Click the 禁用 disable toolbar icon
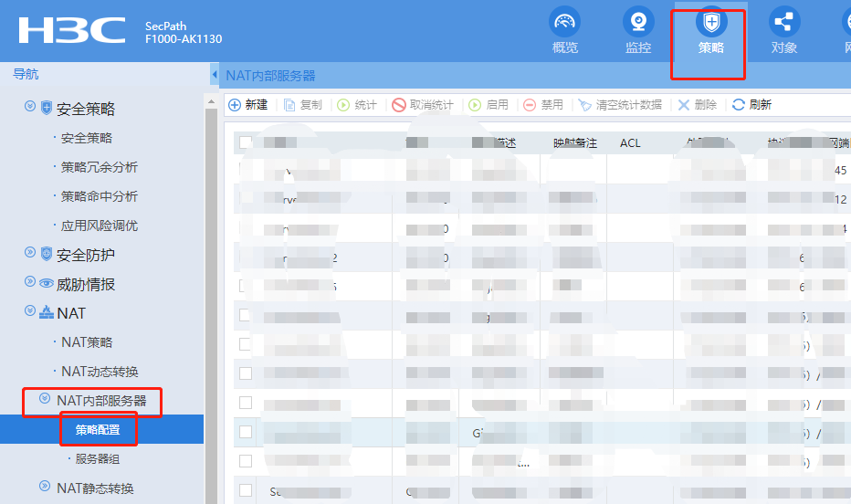Image resolution: width=851 pixels, height=504 pixels. (x=530, y=105)
